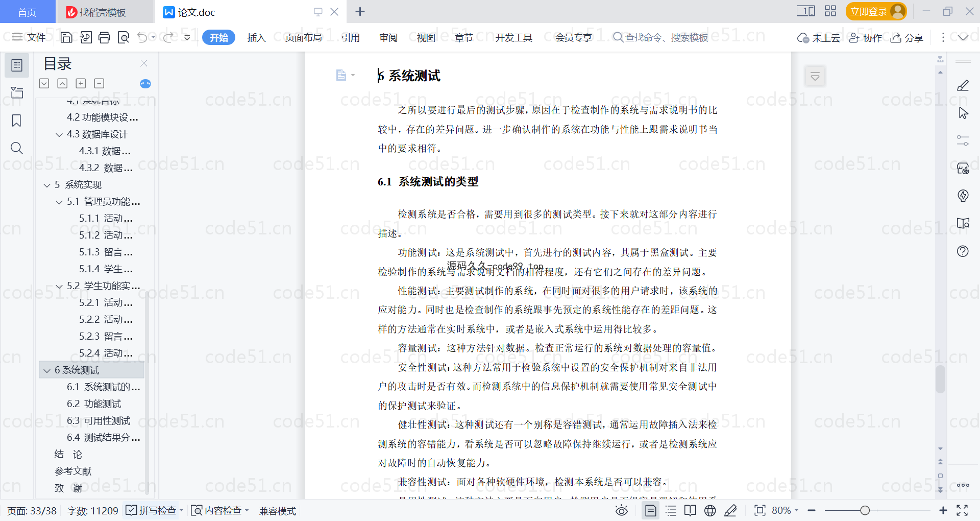Click the zoom slider handle
The width and height of the screenshot is (980, 521).
point(865,510)
